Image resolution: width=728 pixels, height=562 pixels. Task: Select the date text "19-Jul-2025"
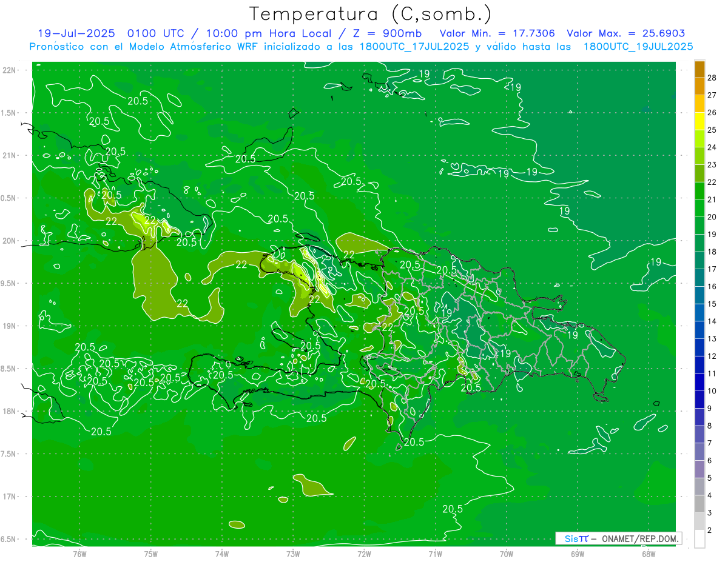coord(78,33)
